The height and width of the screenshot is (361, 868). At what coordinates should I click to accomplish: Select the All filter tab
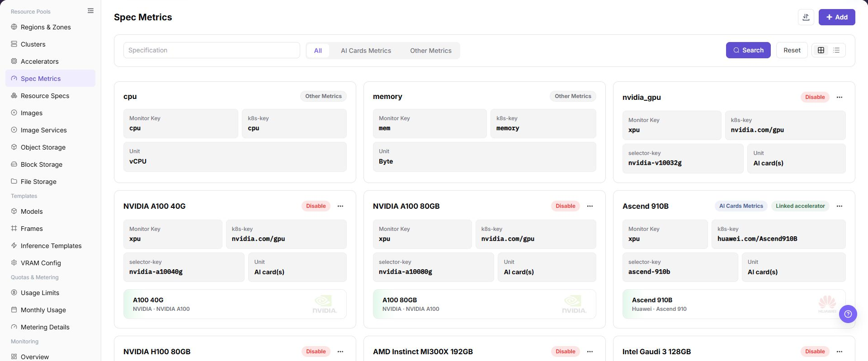(318, 51)
